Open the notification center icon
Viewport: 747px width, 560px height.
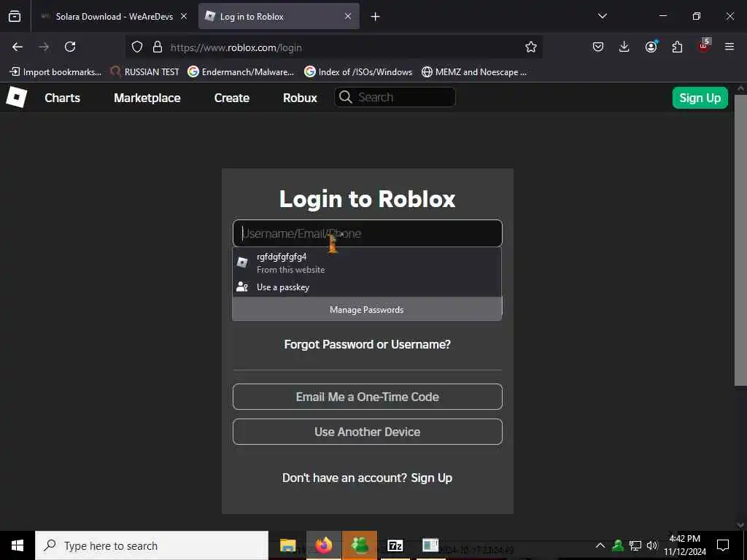[x=723, y=545]
